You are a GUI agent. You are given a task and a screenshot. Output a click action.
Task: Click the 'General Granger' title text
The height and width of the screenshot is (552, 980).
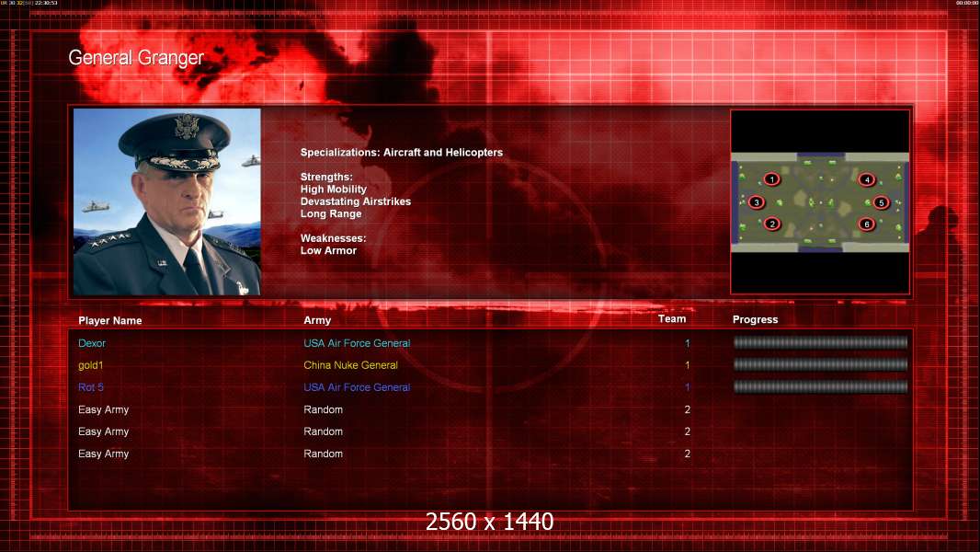136,58
